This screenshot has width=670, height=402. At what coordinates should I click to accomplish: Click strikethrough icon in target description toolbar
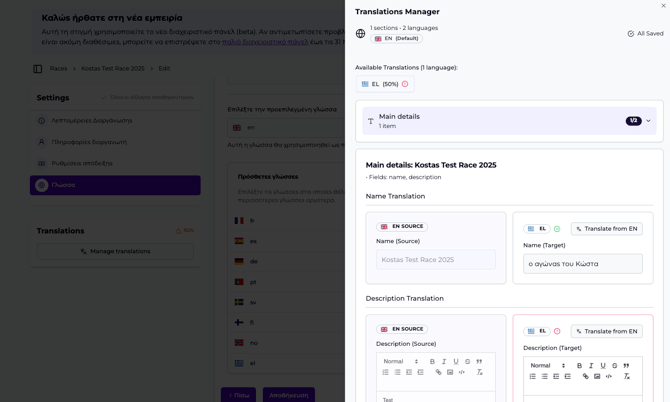(x=614, y=366)
